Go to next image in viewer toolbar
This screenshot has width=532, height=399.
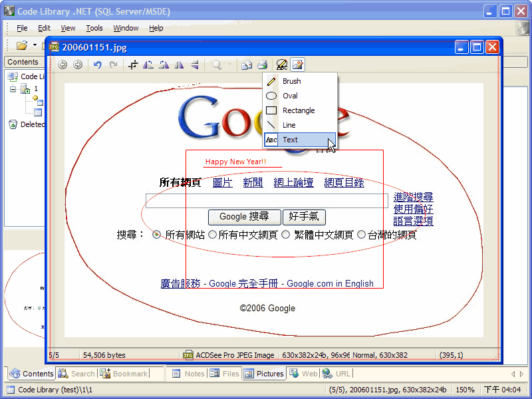[x=78, y=65]
